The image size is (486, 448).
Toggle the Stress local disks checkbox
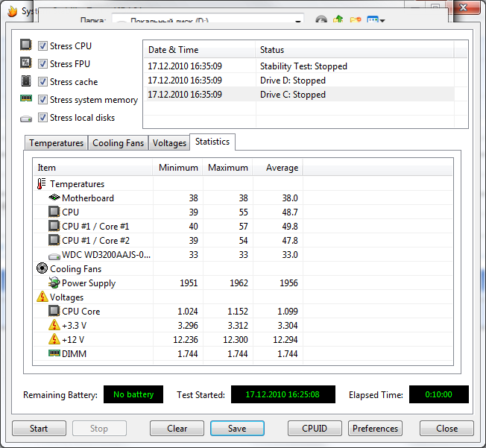(x=42, y=118)
